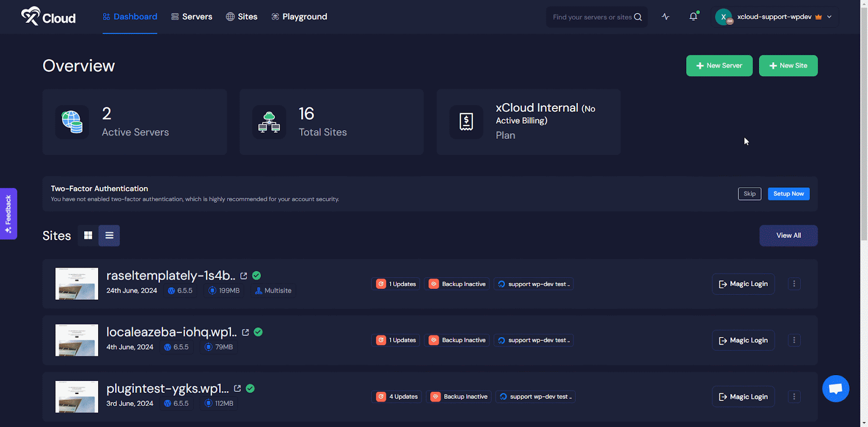Click support wp-dev test server tag, raseltemplately row
Image resolution: width=868 pixels, height=427 pixels.
(534, 284)
